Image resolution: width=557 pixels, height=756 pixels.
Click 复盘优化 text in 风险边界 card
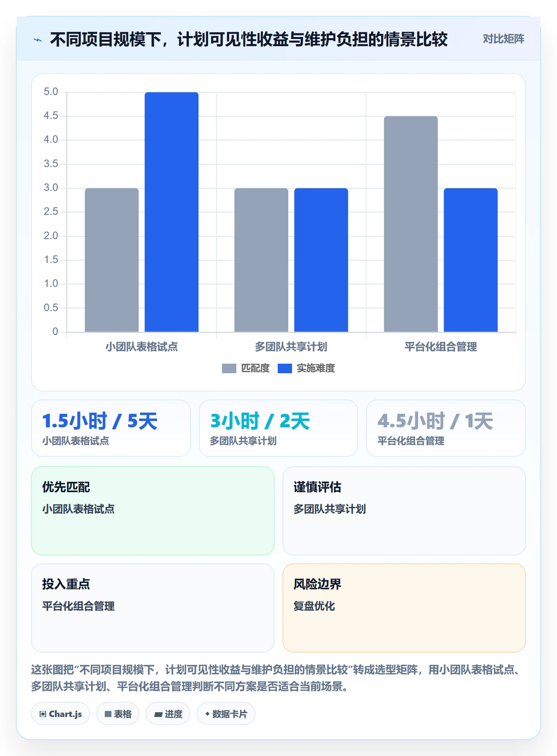(x=314, y=606)
